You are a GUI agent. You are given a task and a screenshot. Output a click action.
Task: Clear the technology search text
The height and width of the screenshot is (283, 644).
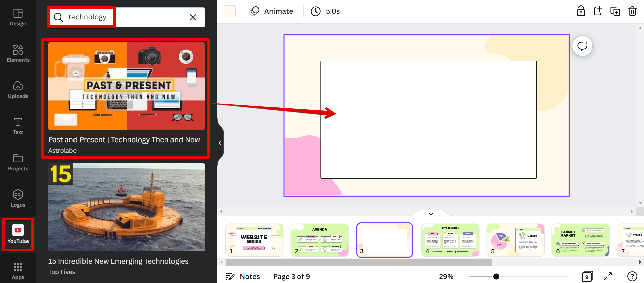click(193, 17)
